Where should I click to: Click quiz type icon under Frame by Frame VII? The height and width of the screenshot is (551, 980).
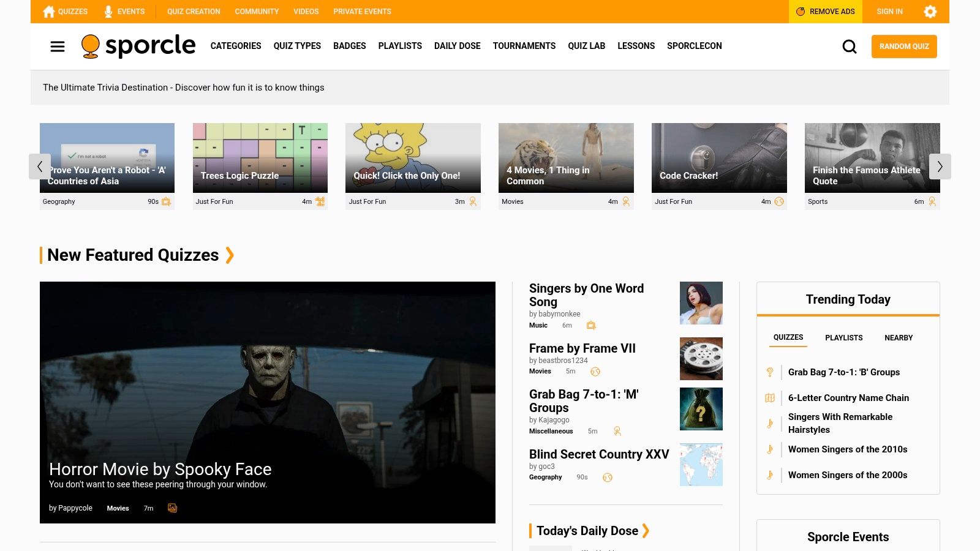(x=595, y=372)
